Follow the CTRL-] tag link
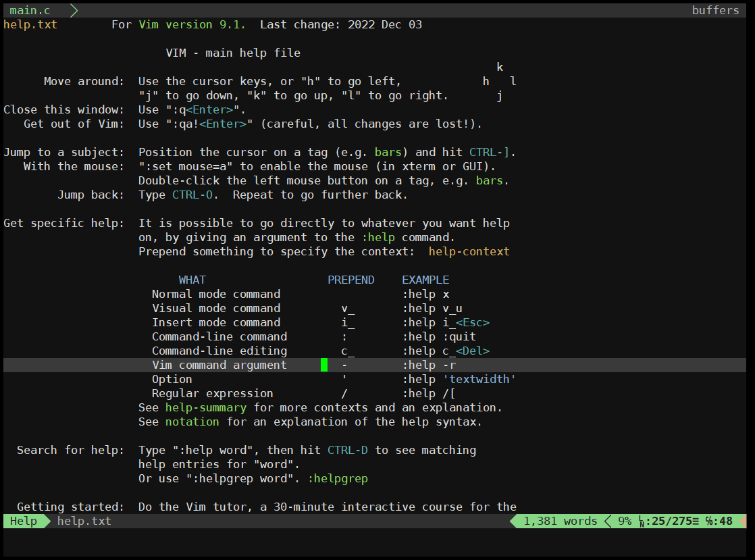 [x=489, y=152]
